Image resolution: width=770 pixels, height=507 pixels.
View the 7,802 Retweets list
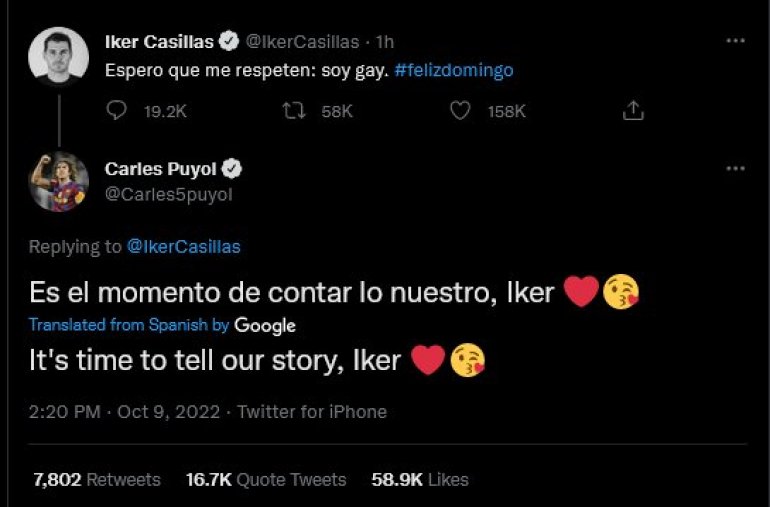97,480
